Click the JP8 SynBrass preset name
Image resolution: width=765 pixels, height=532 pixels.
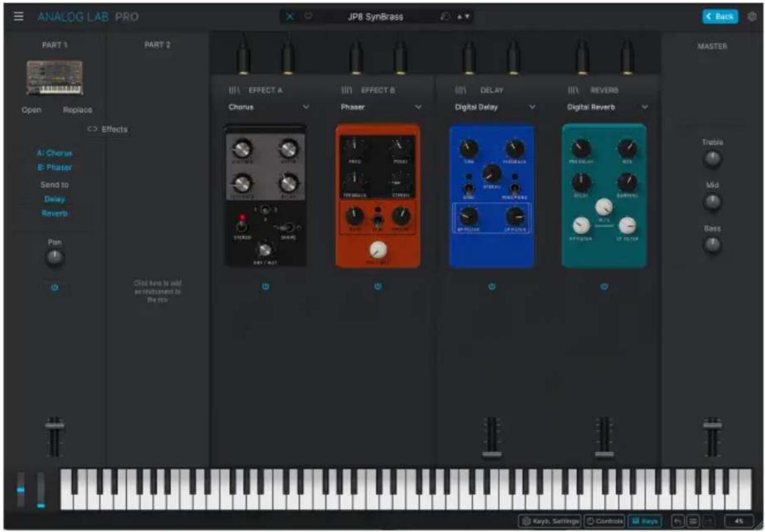pyautogui.click(x=376, y=17)
